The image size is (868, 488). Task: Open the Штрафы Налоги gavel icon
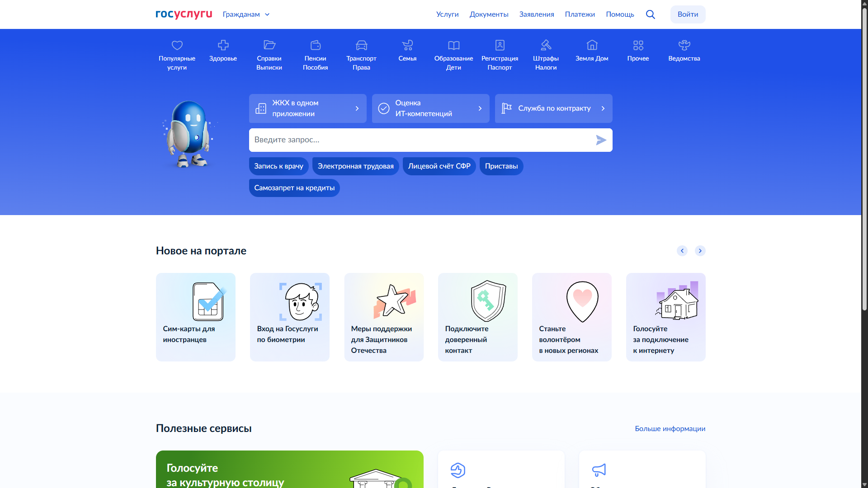(546, 46)
